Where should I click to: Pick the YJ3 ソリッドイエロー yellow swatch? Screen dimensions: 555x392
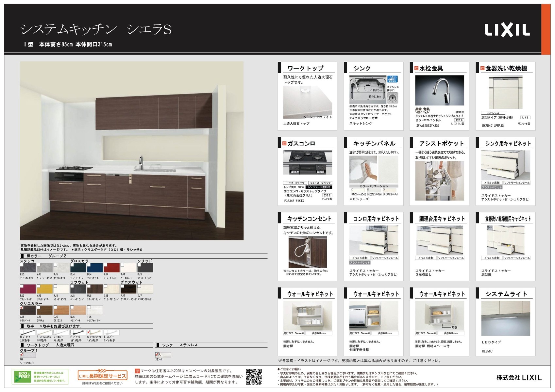44,289
